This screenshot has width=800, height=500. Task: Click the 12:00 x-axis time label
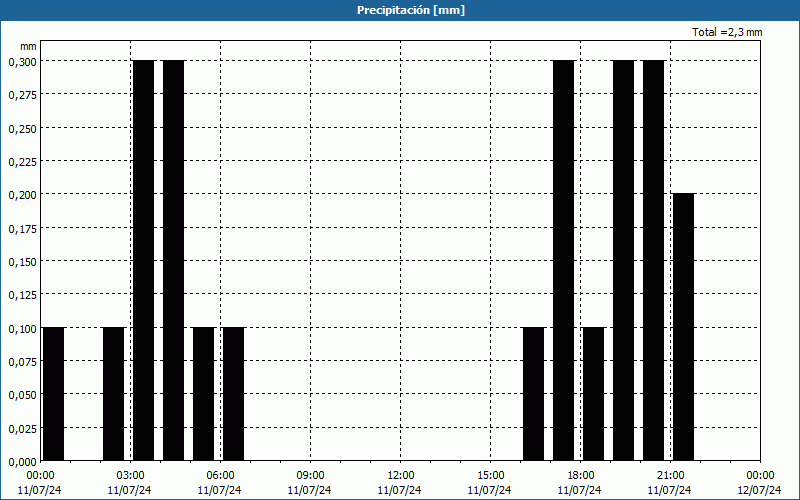pos(401,476)
